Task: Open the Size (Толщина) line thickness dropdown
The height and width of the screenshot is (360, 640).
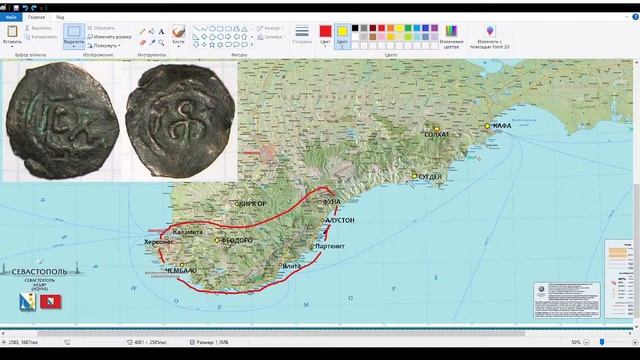Action: coord(302,35)
